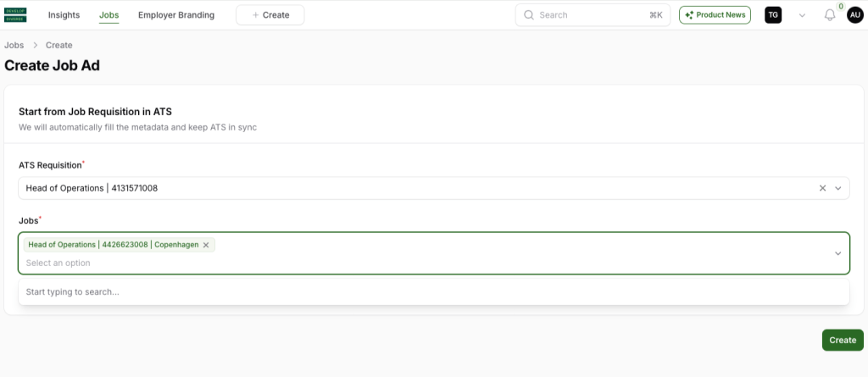The height and width of the screenshot is (377, 868).
Task: Submit with the green Create button
Action: [843, 340]
